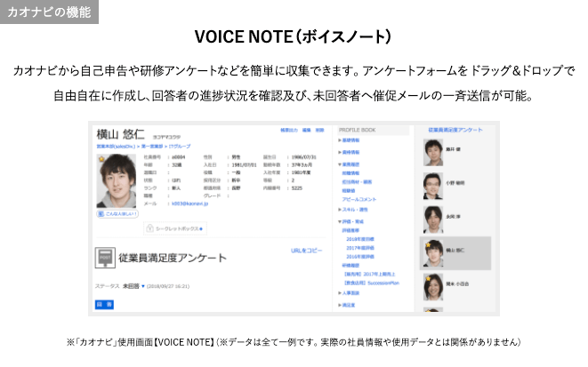Open 2018年度目標 entry
This screenshot has width=588, height=367.
coord(360,239)
